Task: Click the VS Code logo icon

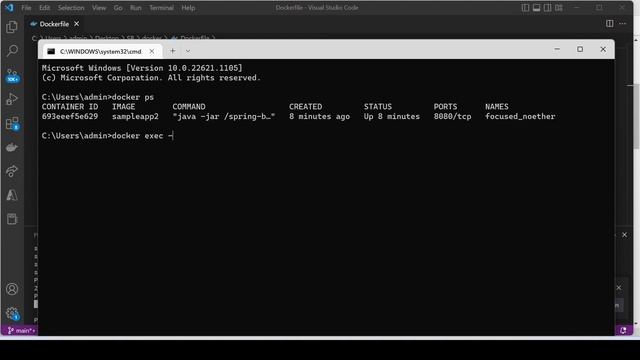Action: pos(9,7)
